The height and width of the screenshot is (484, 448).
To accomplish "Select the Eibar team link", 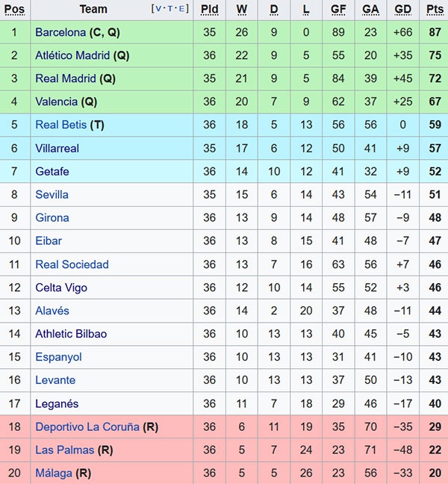I will 49,241.
